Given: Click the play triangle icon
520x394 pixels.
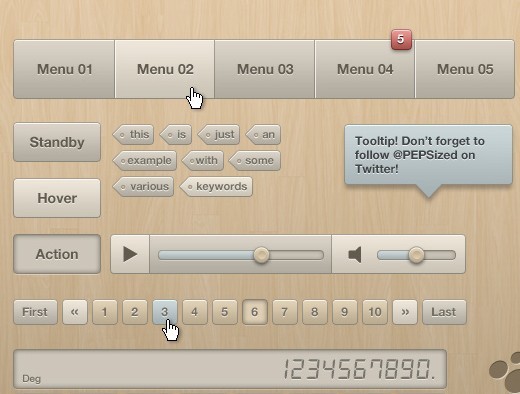Looking at the screenshot, I should click(x=130, y=254).
